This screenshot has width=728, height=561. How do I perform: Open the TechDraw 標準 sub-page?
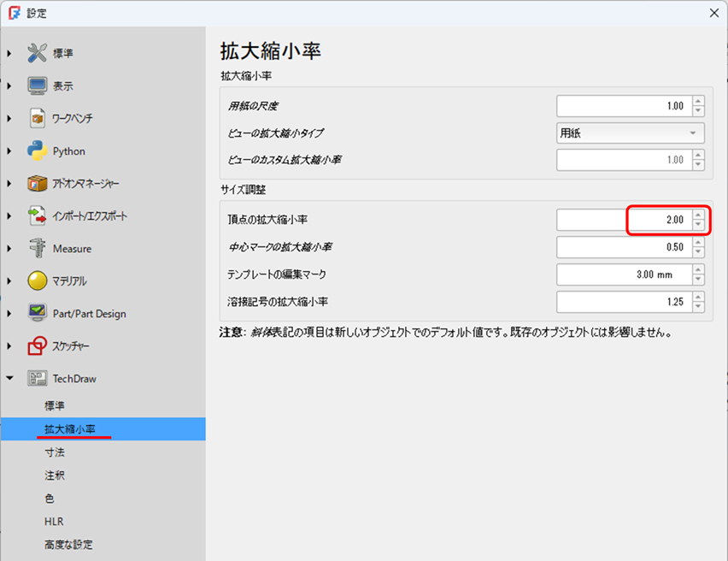pos(55,405)
